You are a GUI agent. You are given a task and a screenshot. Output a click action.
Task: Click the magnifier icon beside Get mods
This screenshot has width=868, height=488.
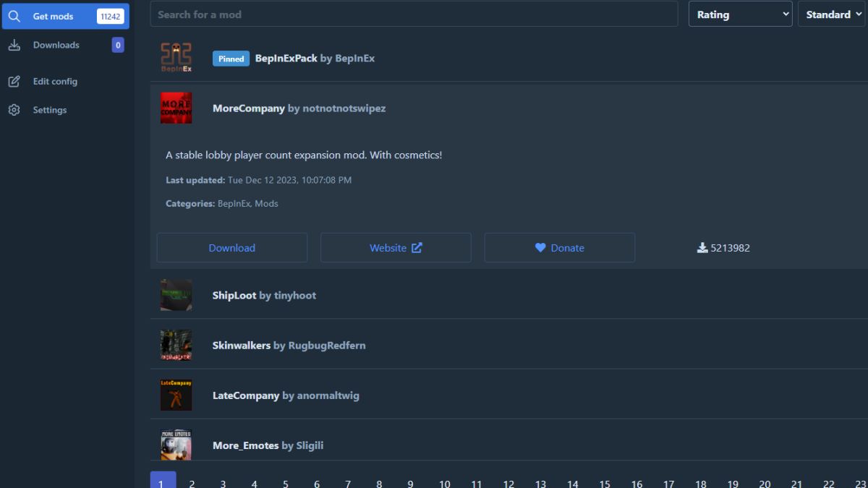pyautogui.click(x=14, y=16)
